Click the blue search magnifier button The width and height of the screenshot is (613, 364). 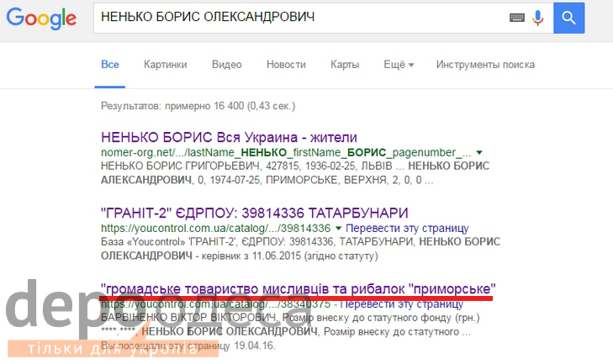click(x=568, y=18)
